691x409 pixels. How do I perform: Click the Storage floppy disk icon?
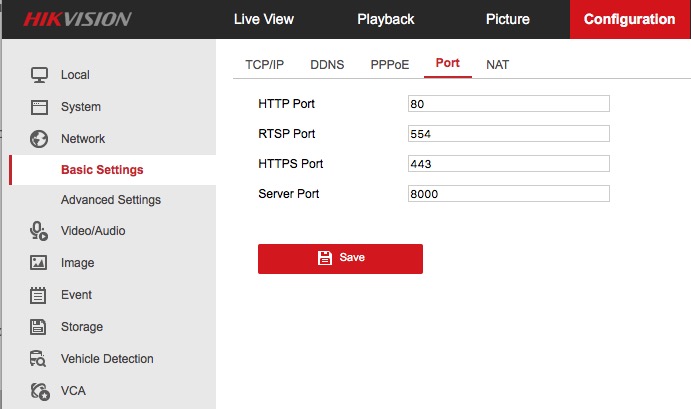39,327
